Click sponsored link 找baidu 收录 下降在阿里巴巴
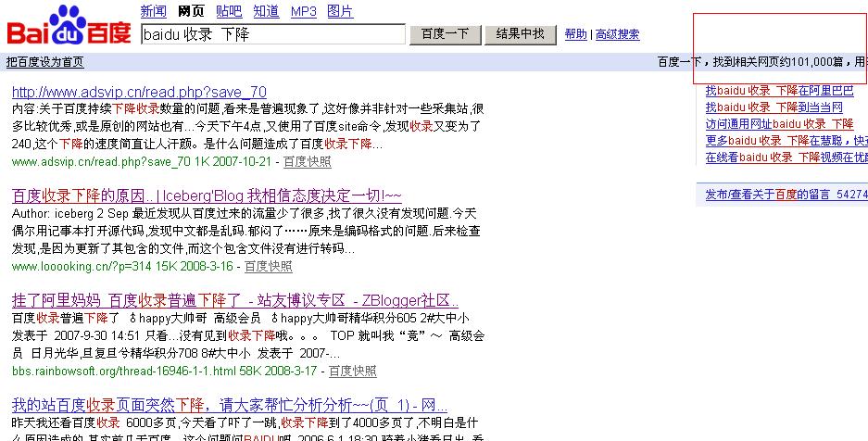Screen dimensions: 868x441 pyautogui.click(x=779, y=91)
